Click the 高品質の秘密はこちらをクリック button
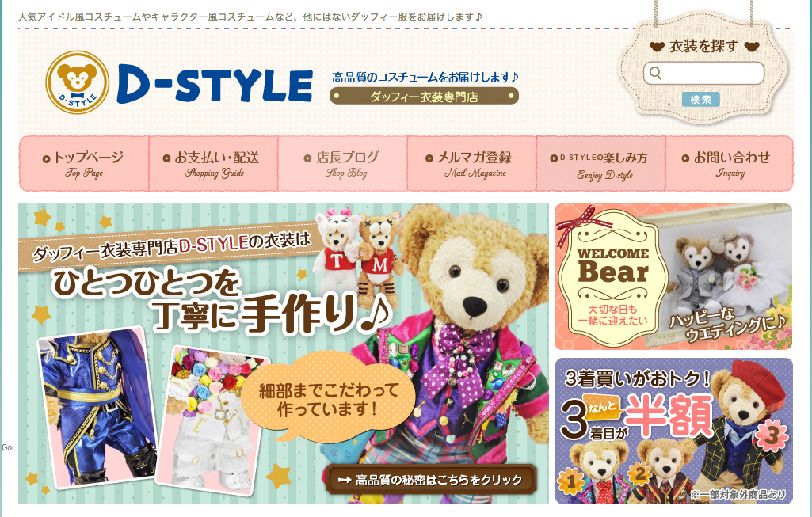This screenshot has height=517, width=812. 431,480
